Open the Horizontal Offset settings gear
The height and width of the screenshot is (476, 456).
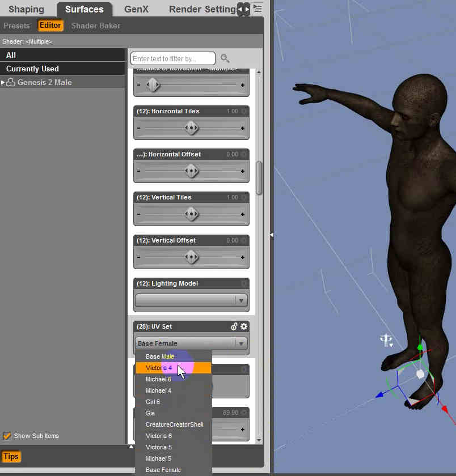pos(244,154)
